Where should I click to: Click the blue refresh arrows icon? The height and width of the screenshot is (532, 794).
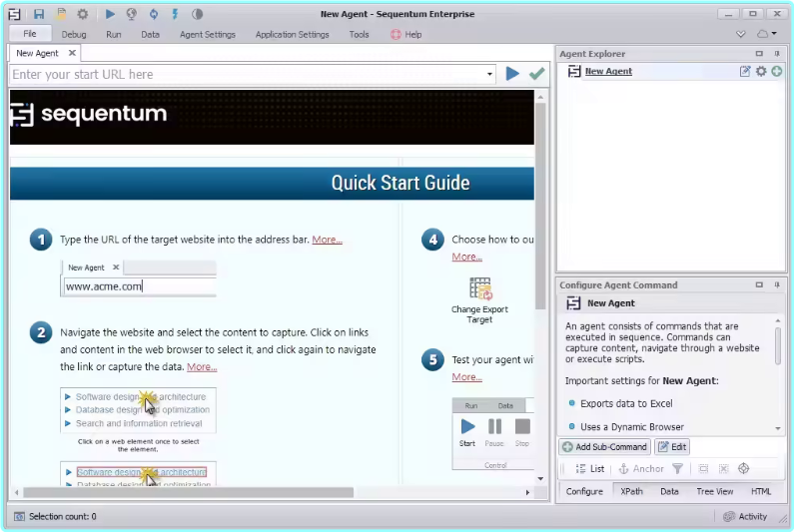(x=154, y=14)
